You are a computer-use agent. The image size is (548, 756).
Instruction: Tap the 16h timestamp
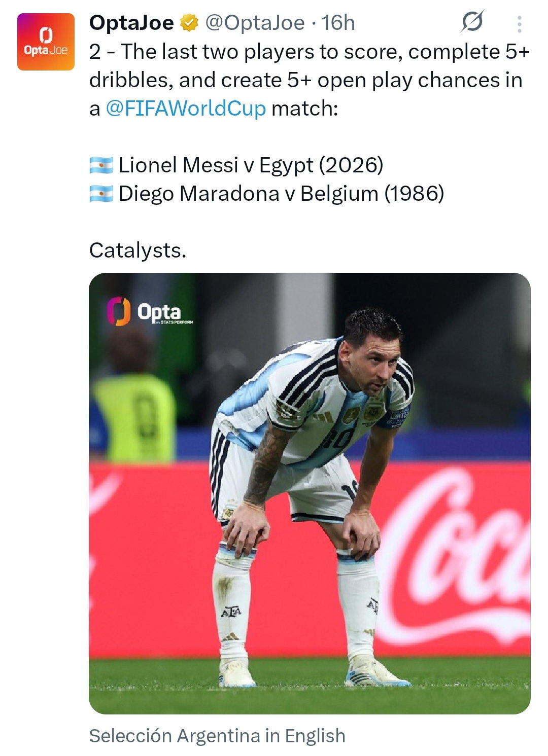[x=338, y=23]
